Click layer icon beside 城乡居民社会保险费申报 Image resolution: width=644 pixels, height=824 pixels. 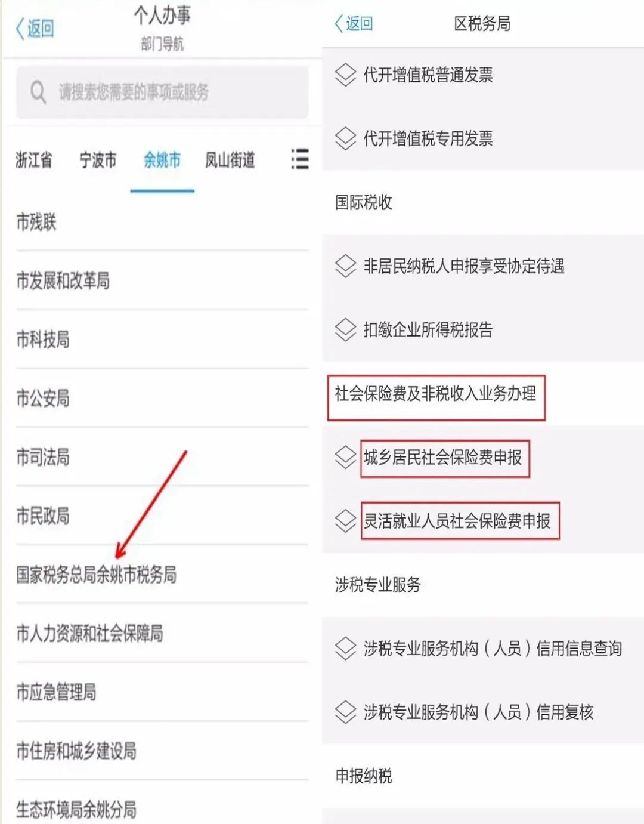(345, 458)
